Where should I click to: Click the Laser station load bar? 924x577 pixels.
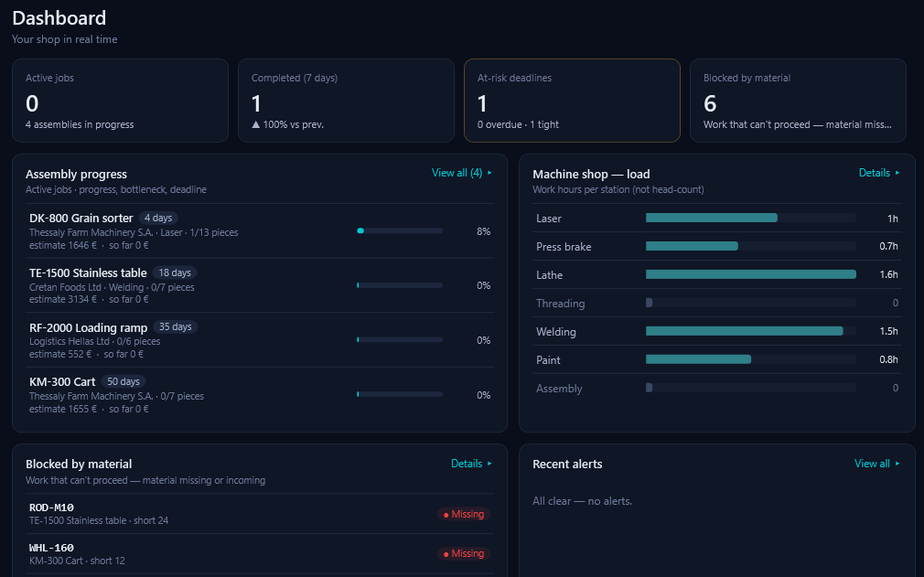tap(751, 218)
